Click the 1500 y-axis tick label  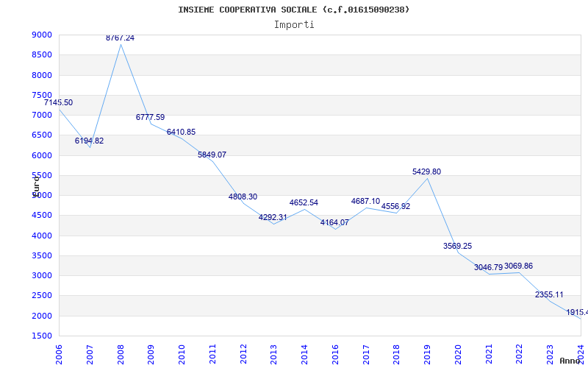point(43,336)
